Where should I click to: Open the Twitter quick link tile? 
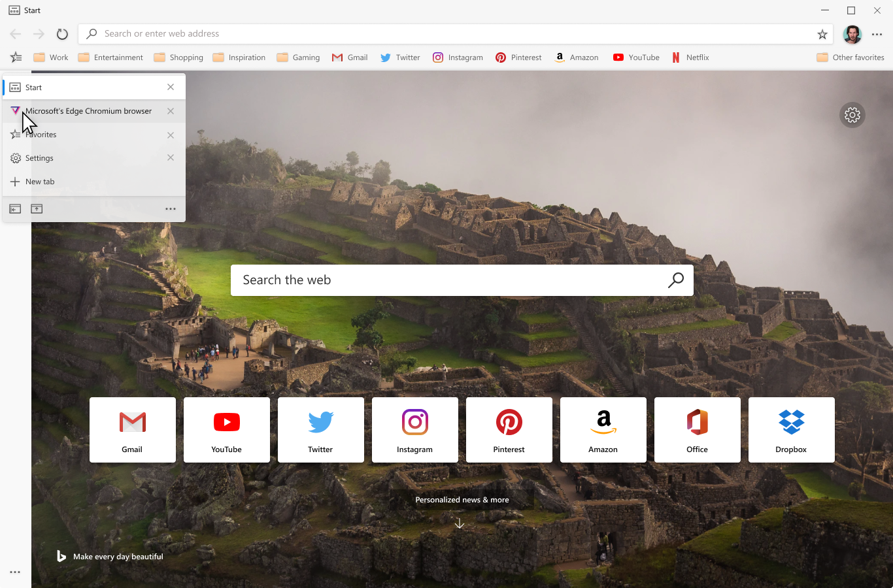[321, 430]
